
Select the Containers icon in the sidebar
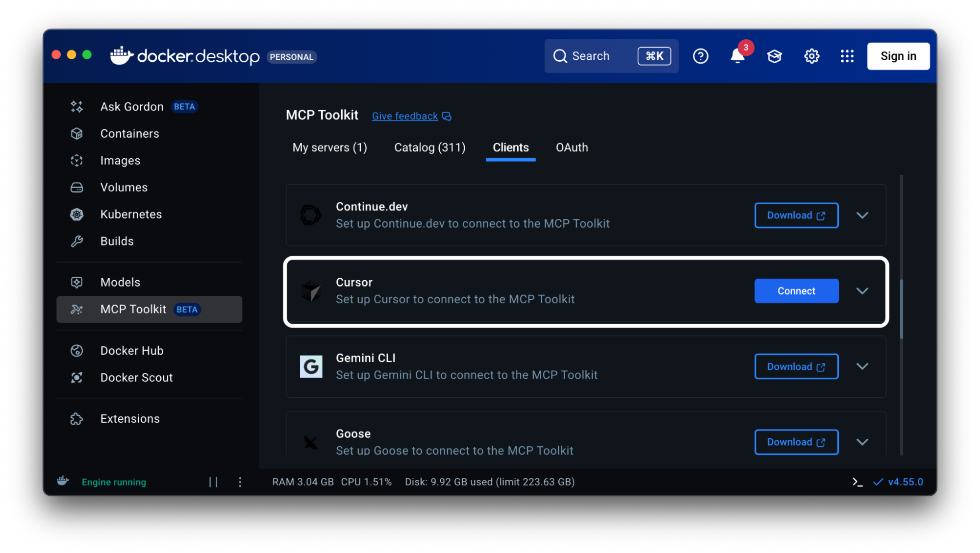point(76,133)
